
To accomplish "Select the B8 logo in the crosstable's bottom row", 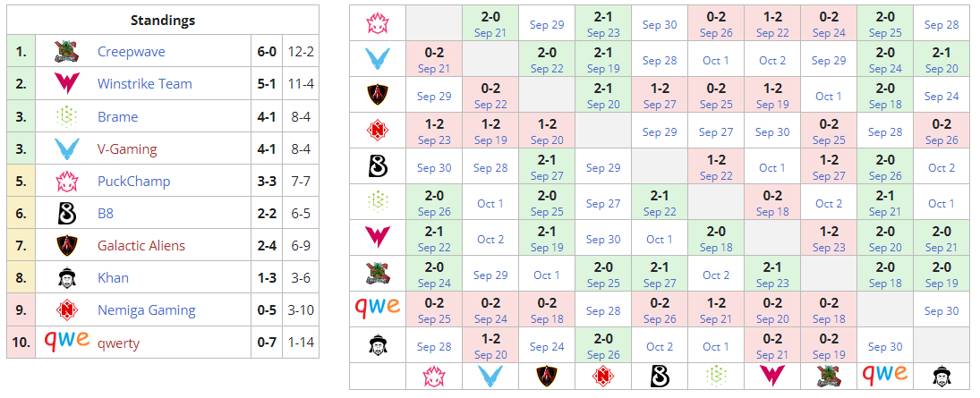I will coord(659,376).
